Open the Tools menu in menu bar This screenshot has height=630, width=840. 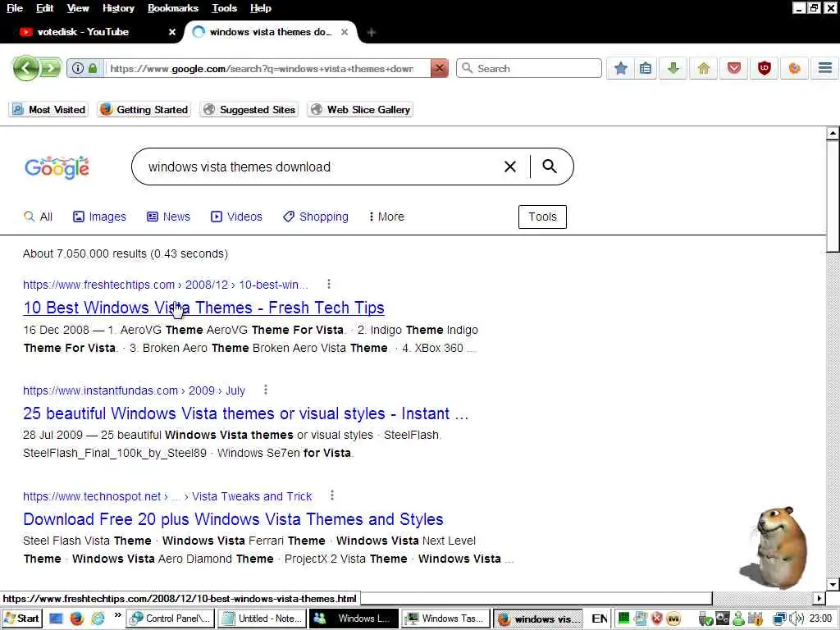click(224, 8)
